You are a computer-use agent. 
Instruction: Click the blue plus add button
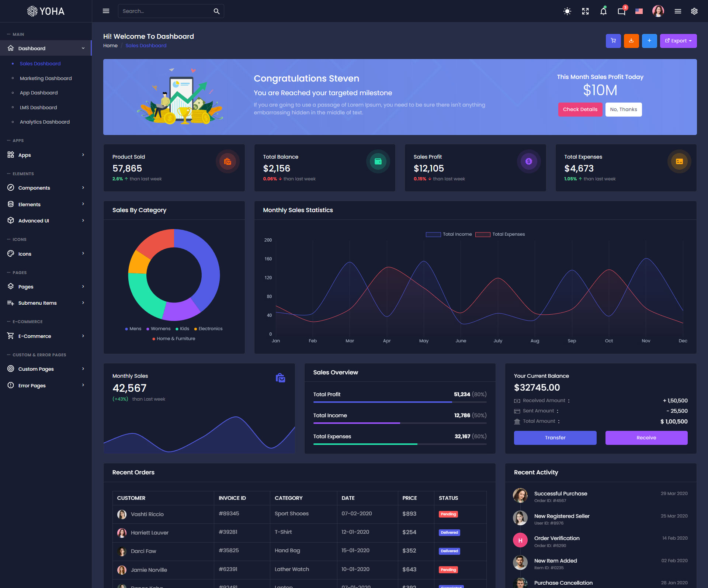pos(649,41)
